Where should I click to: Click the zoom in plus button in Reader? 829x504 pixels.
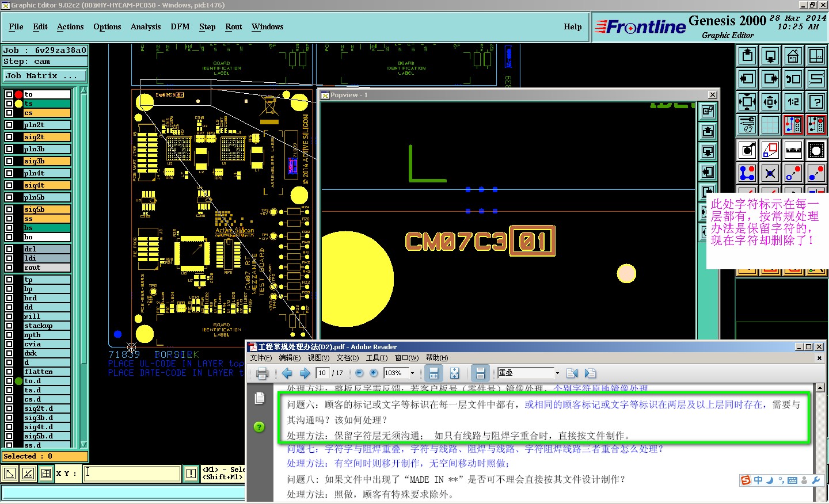(374, 373)
